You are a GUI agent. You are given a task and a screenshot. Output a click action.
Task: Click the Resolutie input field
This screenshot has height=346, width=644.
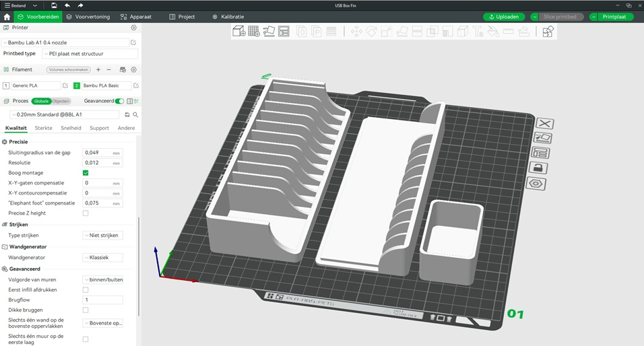pos(102,163)
